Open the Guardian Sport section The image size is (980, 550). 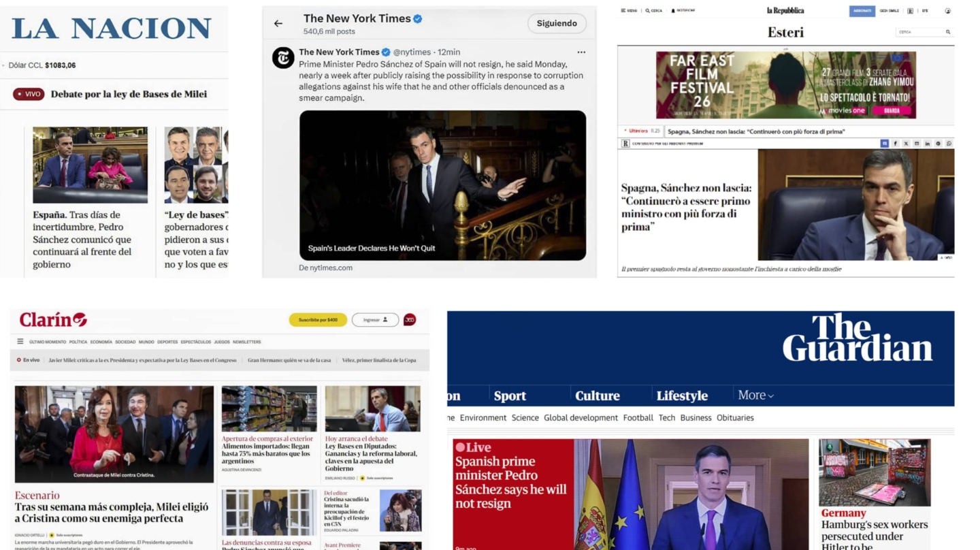(510, 396)
